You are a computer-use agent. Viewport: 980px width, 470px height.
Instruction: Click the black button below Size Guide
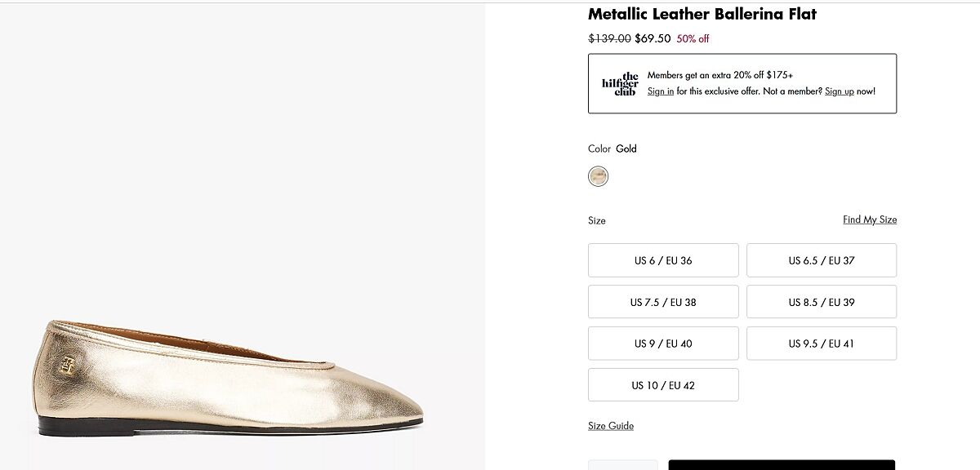pyautogui.click(x=782, y=465)
